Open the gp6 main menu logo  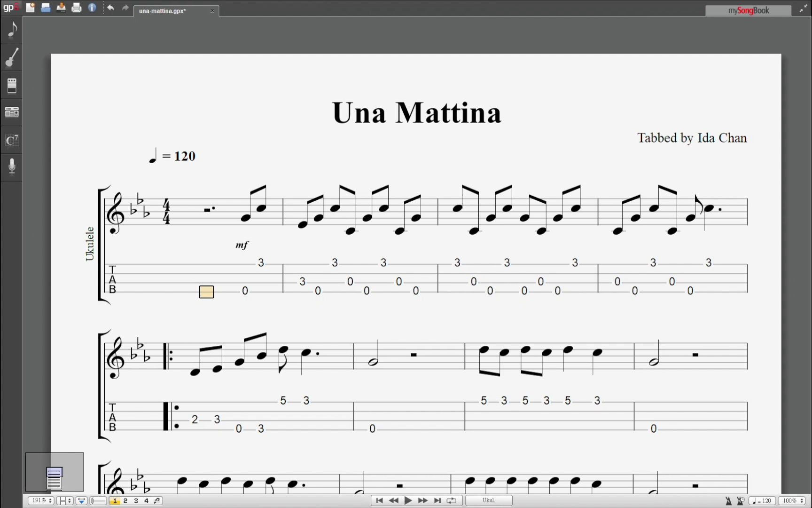(x=11, y=7)
